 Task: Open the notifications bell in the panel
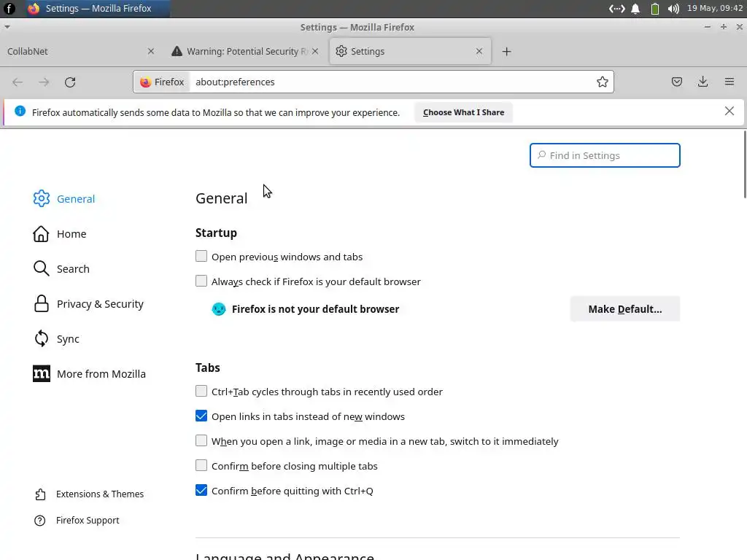(635, 9)
